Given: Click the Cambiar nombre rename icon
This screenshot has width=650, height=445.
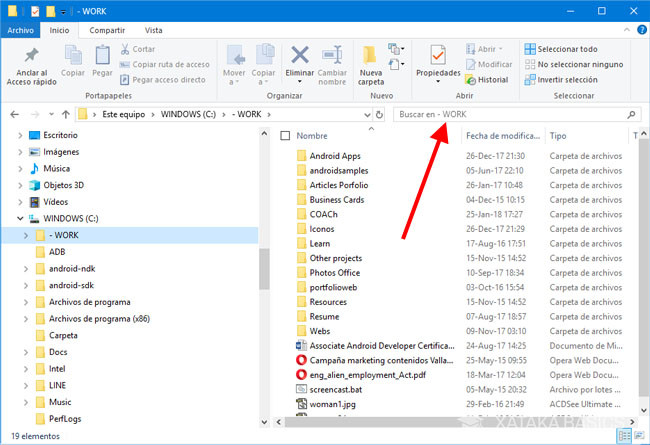Looking at the screenshot, I should click(332, 60).
